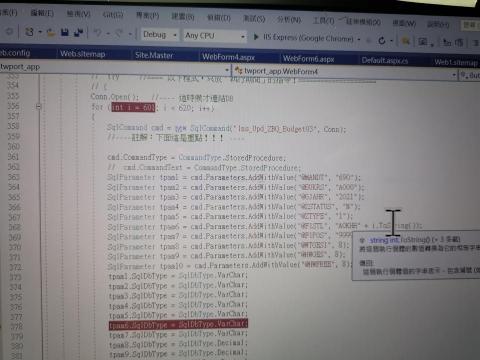Open the Undo history dropdown arrow

[108, 33]
